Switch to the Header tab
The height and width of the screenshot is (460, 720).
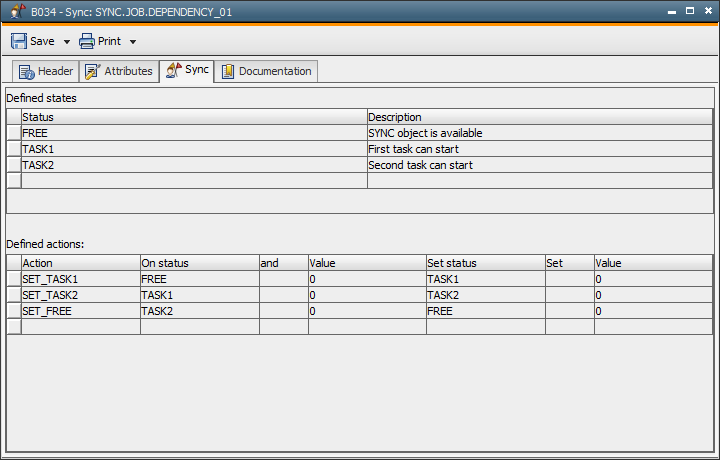coord(45,71)
